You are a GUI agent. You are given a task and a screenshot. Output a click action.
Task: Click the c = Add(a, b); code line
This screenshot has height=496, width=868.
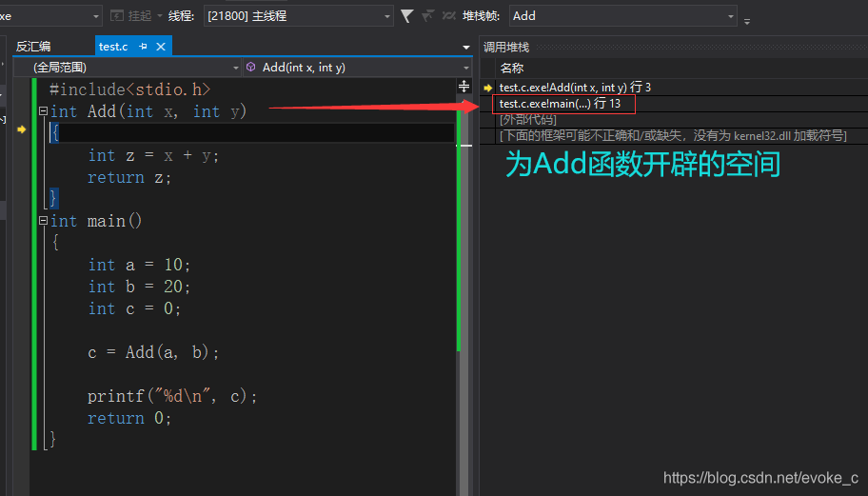point(153,352)
